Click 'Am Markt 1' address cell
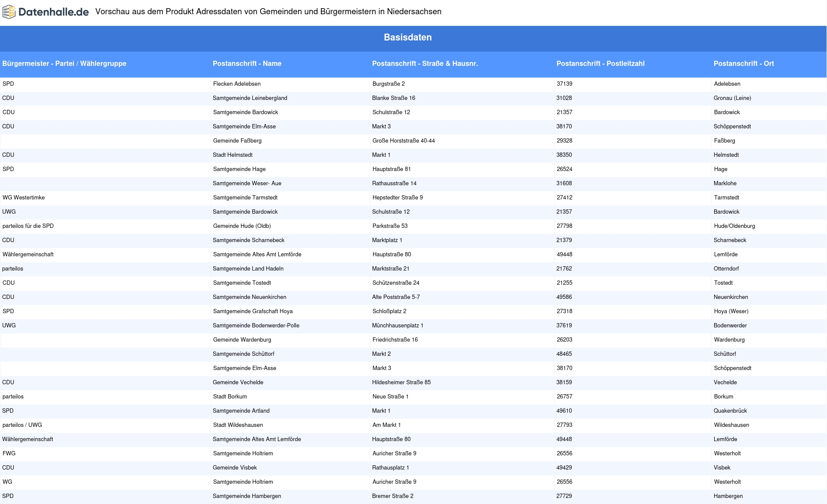The height and width of the screenshot is (504, 827). (462, 425)
